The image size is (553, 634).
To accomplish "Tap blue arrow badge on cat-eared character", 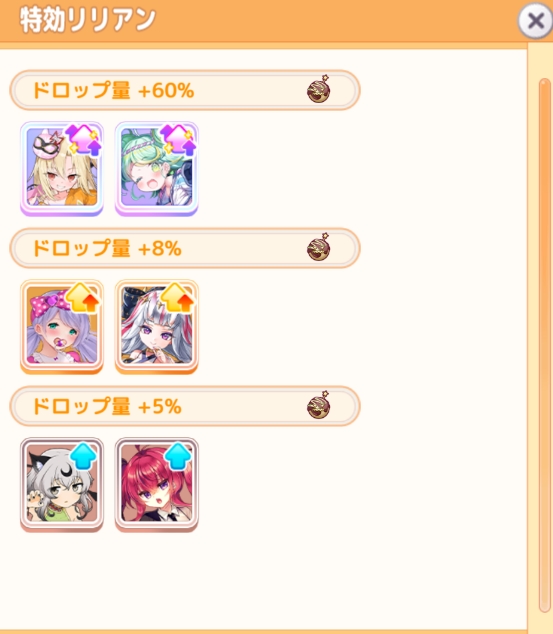I will click(83, 456).
